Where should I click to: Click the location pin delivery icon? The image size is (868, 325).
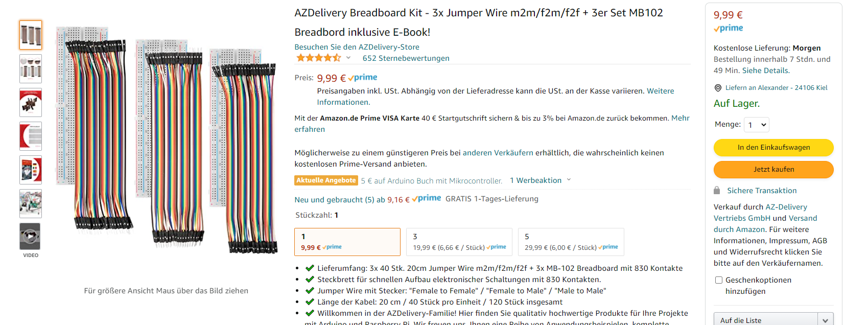[x=718, y=88]
